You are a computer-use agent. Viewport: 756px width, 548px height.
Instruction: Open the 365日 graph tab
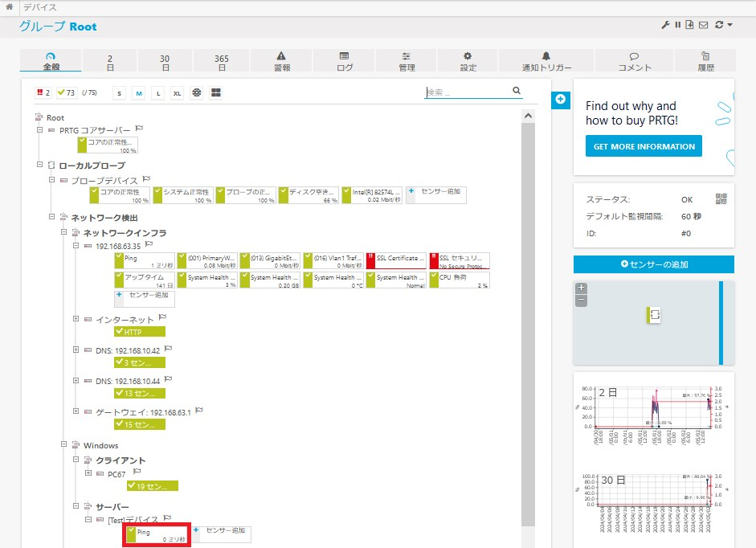[x=221, y=62]
